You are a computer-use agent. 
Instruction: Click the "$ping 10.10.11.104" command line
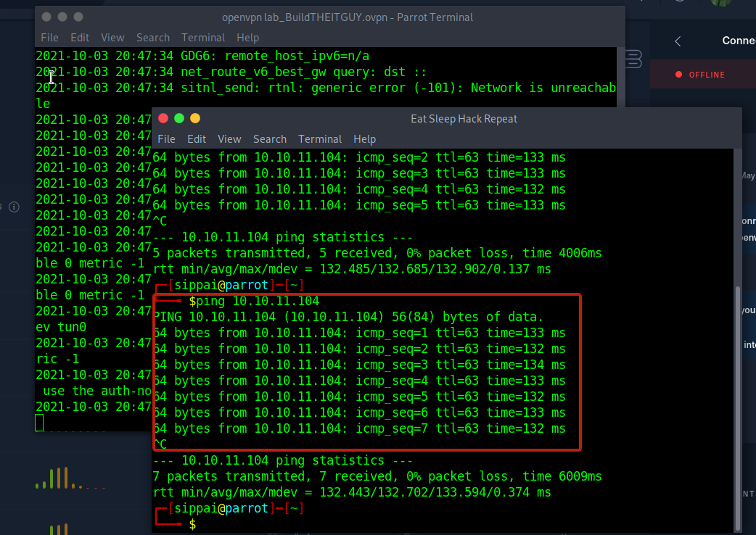point(254,302)
